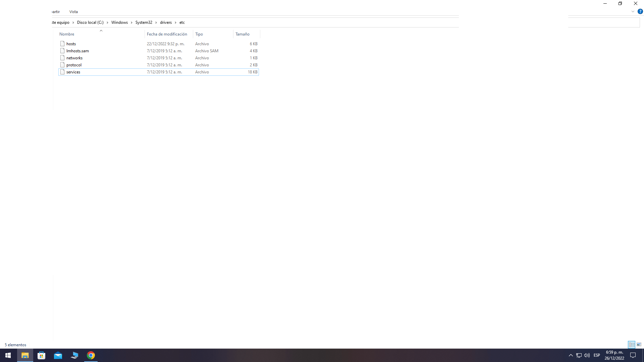Click the search box field
The image size is (644, 362).
coord(604,22)
